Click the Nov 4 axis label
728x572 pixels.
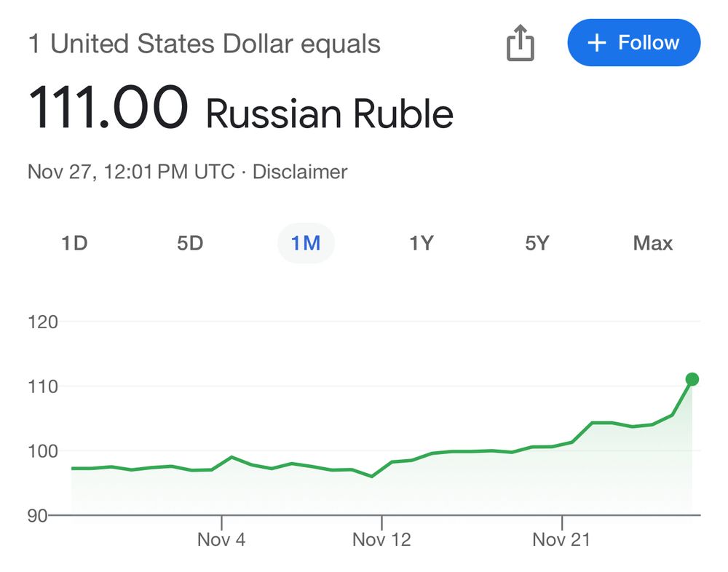point(221,539)
